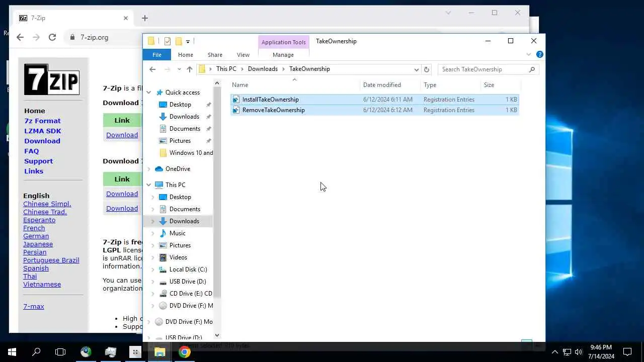Image resolution: width=644 pixels, height=362 pixels.
Task: Open pinned Desktop under Quick access
Action: pos(180,105)
